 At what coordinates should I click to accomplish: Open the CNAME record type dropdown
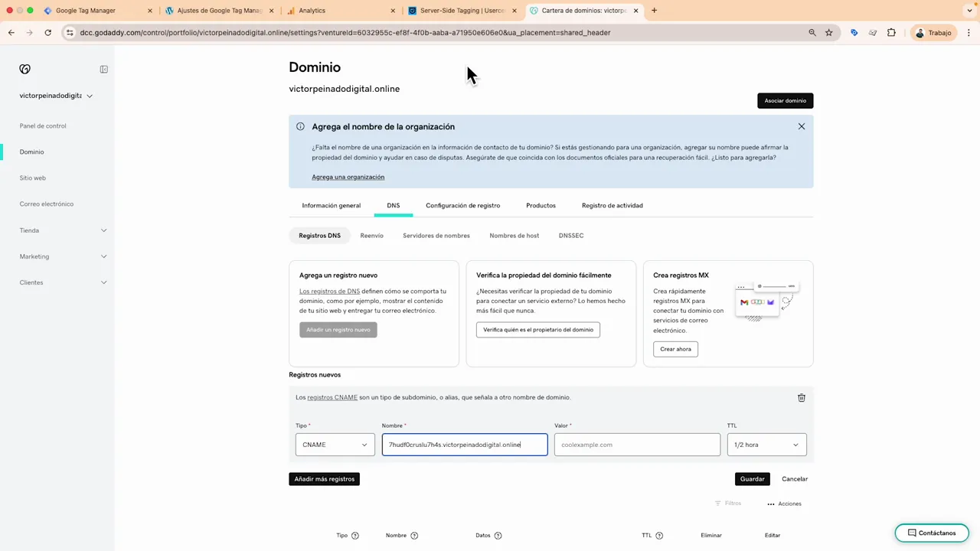(x=335, y=445)
